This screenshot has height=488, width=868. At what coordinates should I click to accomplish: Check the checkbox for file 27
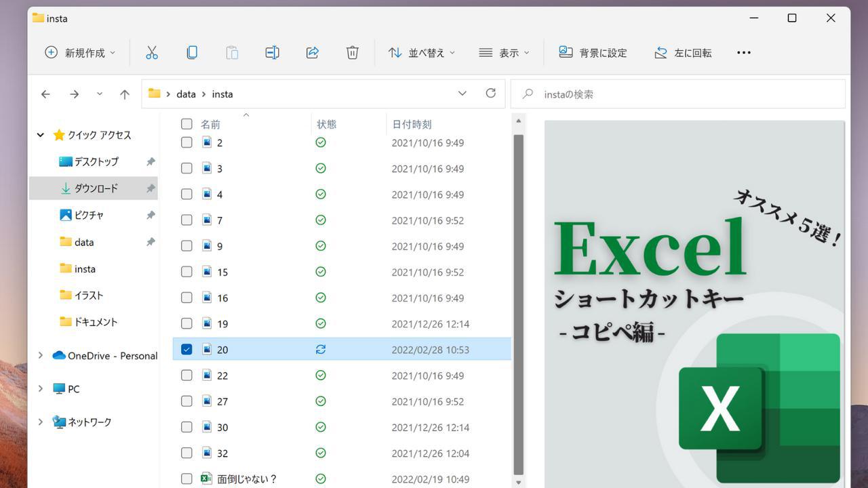[186, 401]
